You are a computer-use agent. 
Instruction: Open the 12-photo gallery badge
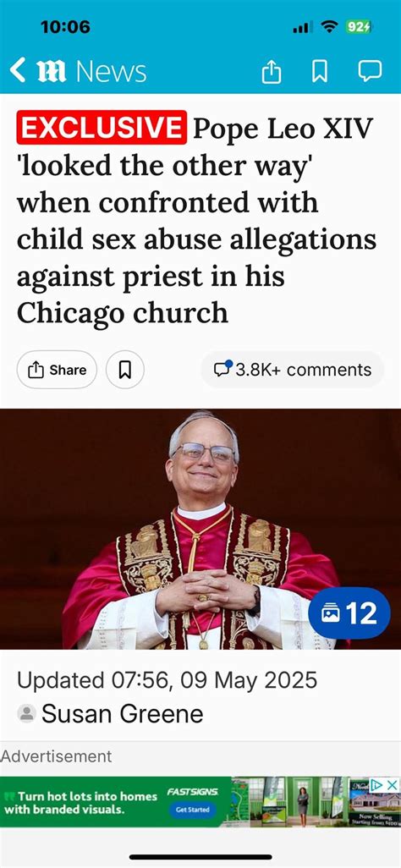[x=349, y=613]
